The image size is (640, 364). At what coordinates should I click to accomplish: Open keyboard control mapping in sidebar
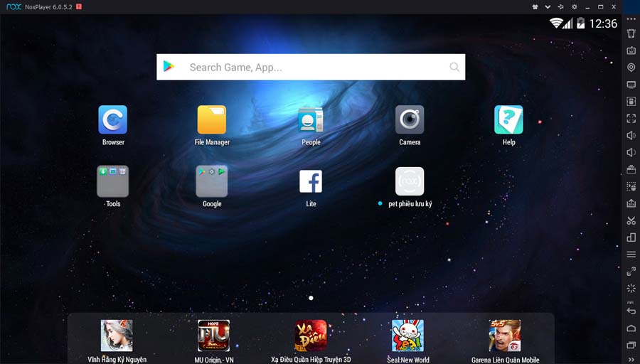(631, 50)
